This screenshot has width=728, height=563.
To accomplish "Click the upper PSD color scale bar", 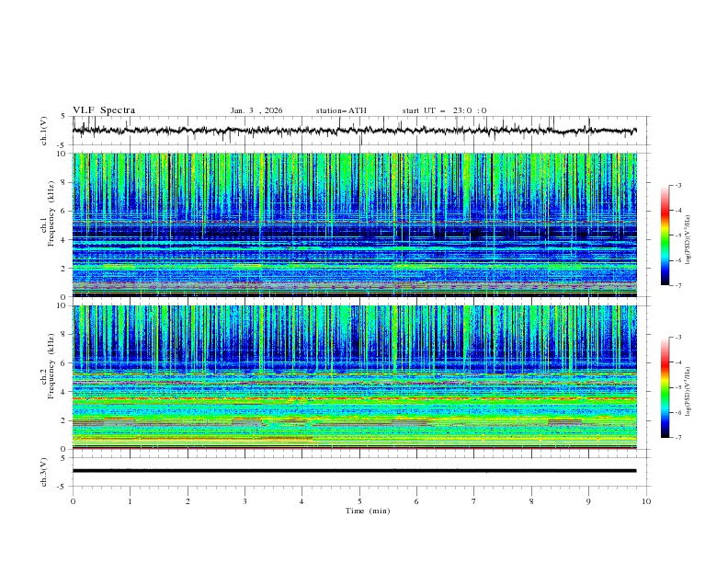I will click(665, 236).
